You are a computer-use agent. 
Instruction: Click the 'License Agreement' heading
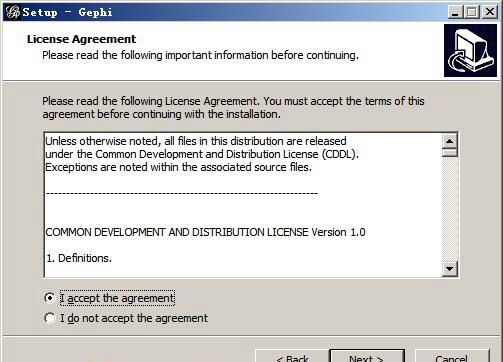coord(81,39)
